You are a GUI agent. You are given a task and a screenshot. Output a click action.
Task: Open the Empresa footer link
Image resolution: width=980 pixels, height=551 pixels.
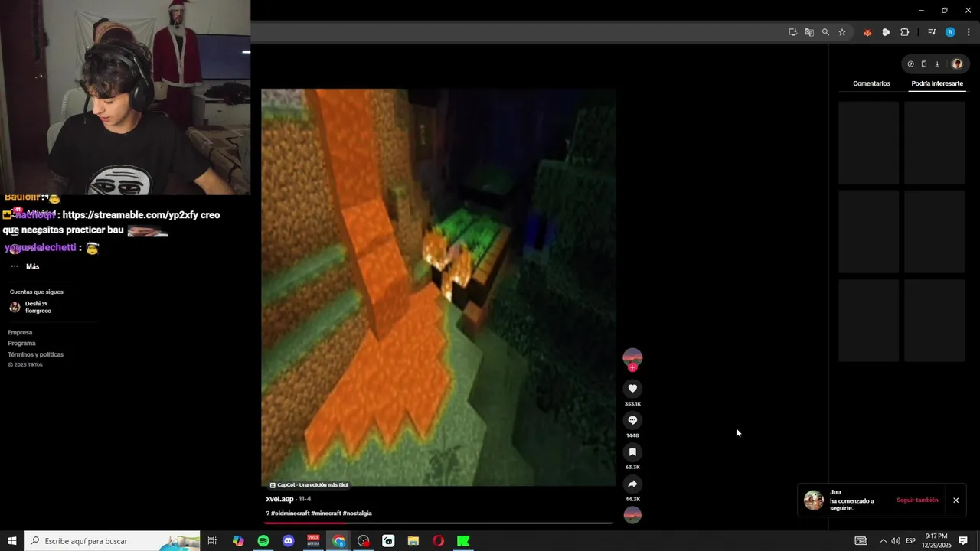[20, 333]
